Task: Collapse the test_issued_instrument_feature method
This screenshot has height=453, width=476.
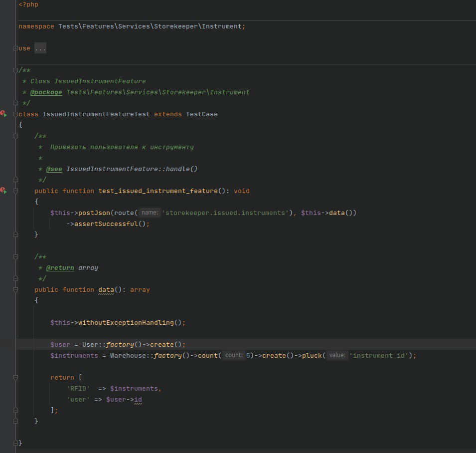Action: coord(16,191)
